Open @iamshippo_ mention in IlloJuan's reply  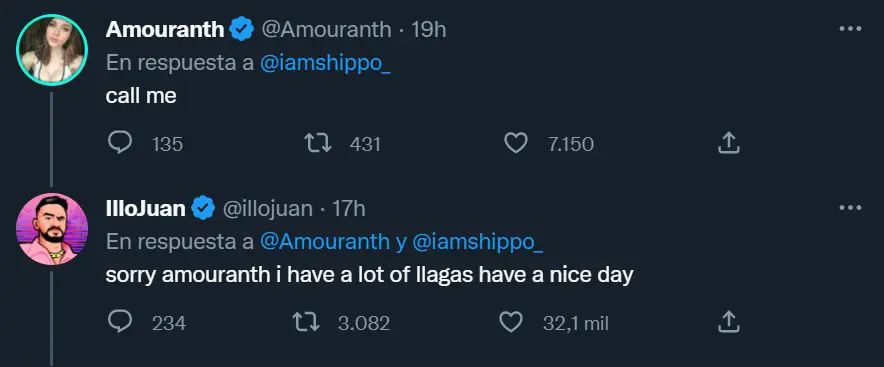tap(478, 242)
